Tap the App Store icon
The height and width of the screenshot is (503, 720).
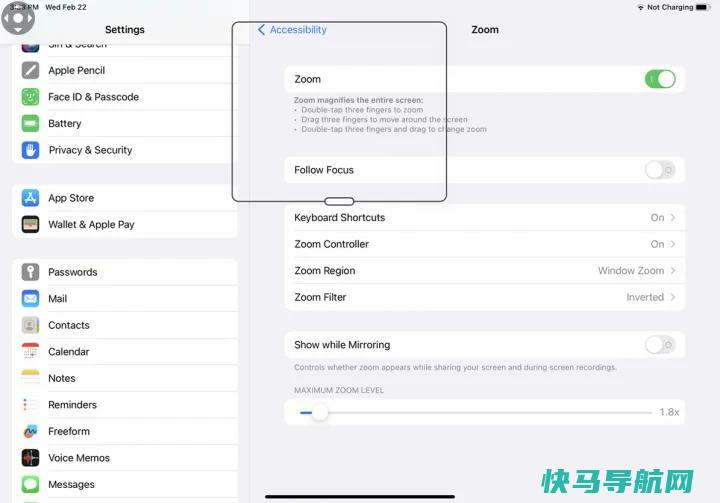point(30,198)
